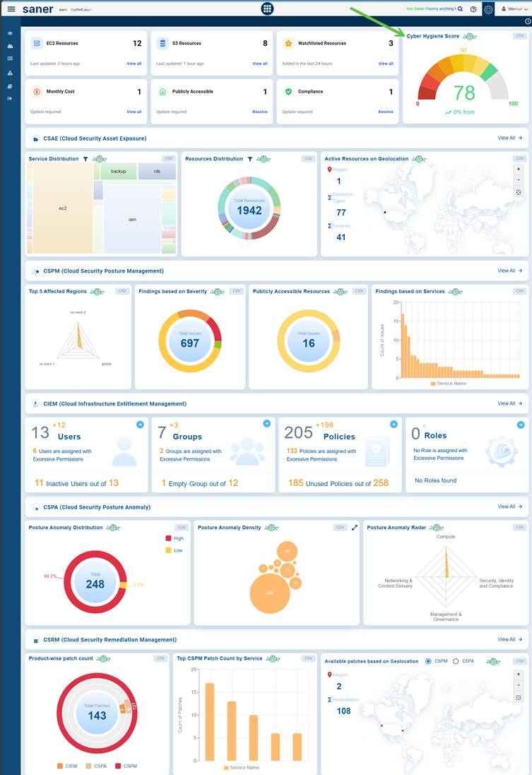Image resolution: width=532 pixels, height=775 pixels.
Task: Click the Resources Distribution filter icon
Action: (249, 159)
